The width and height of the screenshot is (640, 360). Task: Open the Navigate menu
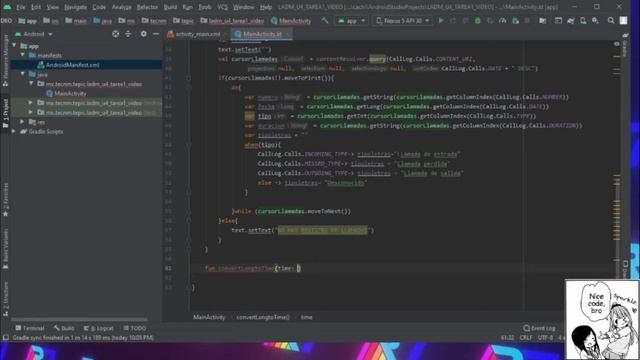pyautogui.click(x=76, y=7)
